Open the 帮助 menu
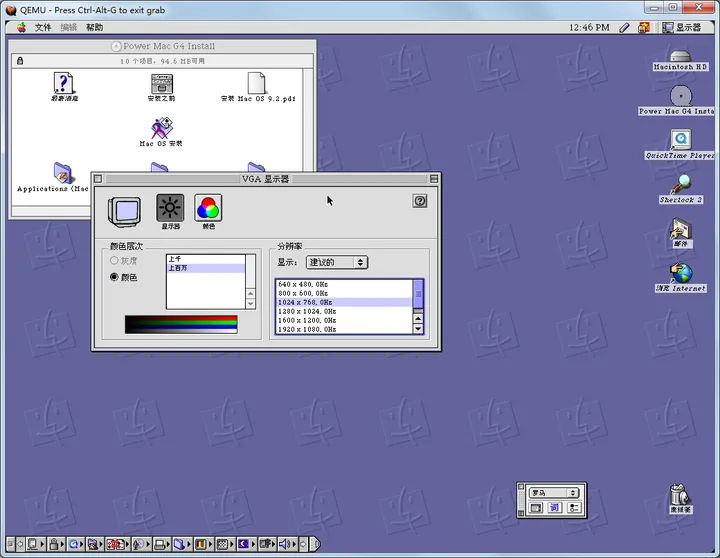This screenshot has width=720, height=558. pyautogui.click(x=94, y=28)
